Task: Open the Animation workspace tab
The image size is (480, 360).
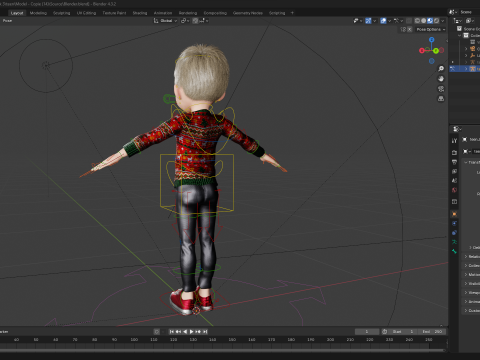Action: [163, 13]
